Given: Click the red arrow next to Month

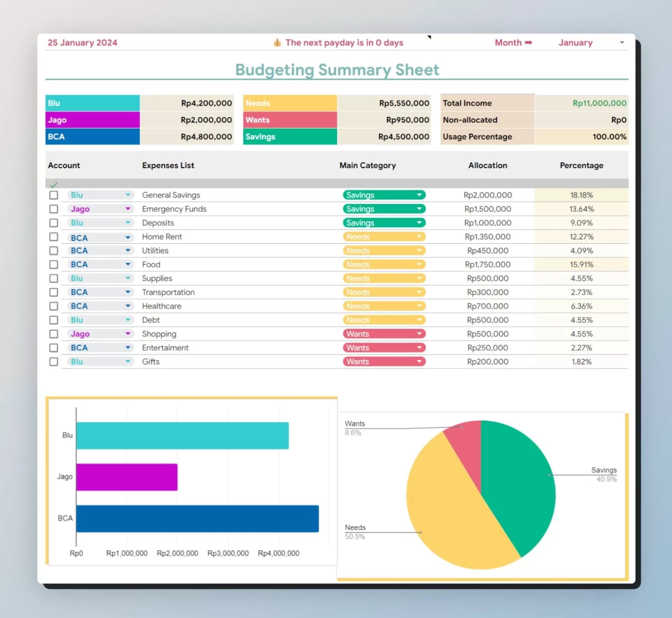Looking at the screenshot, I should point(528,42).
